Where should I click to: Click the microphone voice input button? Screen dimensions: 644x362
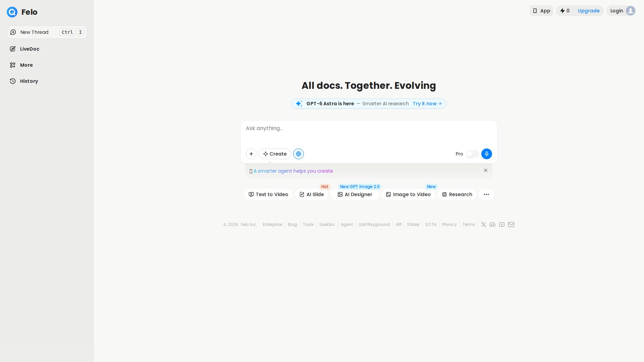point(487,154)
